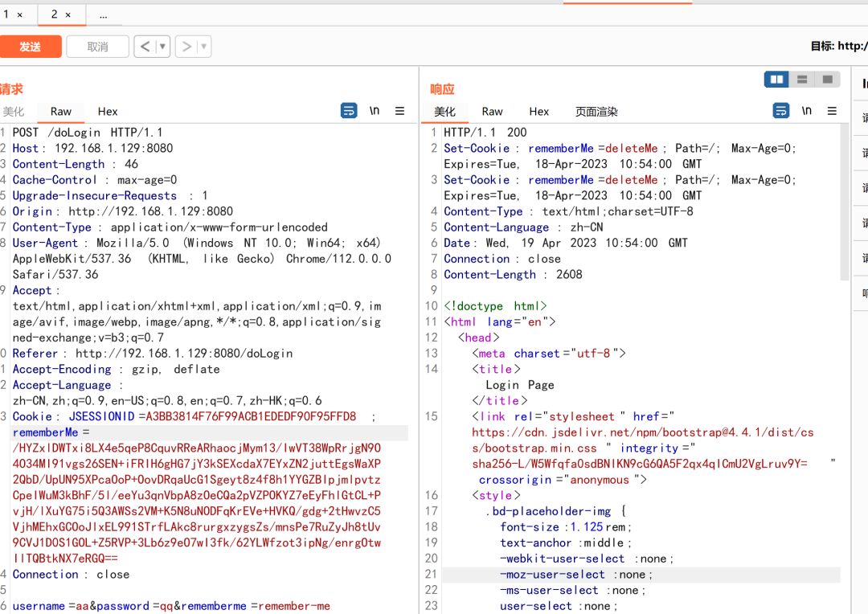Select request Raw tab
The height and width of the screenshot is (614, 868).
coord(61,111)
